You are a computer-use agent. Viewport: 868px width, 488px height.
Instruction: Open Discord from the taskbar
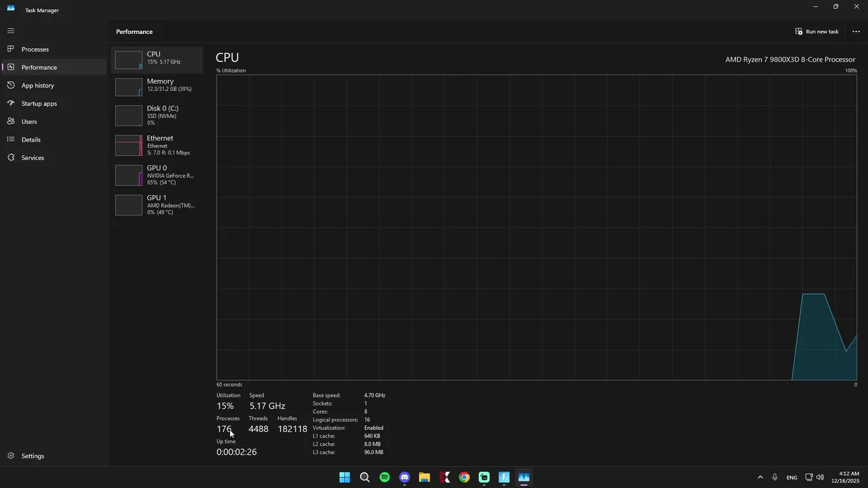[404, 477]
